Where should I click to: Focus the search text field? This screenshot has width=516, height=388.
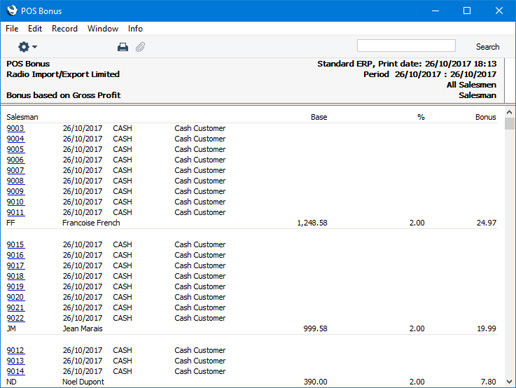point(406,46)
